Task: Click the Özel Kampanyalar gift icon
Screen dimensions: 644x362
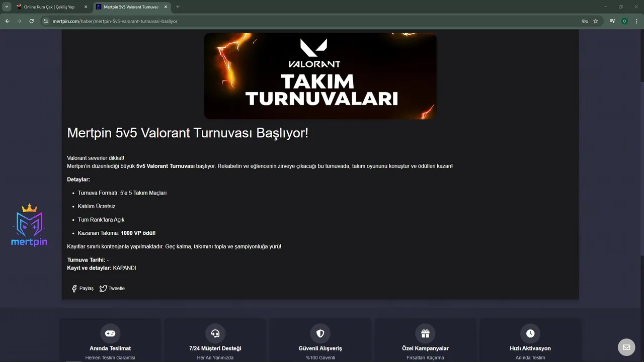Action: coord(425,333)
